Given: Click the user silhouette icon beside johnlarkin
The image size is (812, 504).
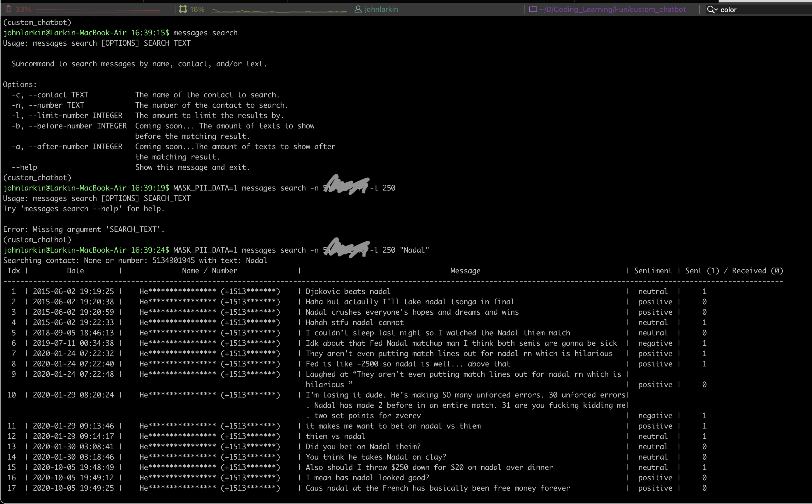Looking at the screenshot, I should [358, 9].
